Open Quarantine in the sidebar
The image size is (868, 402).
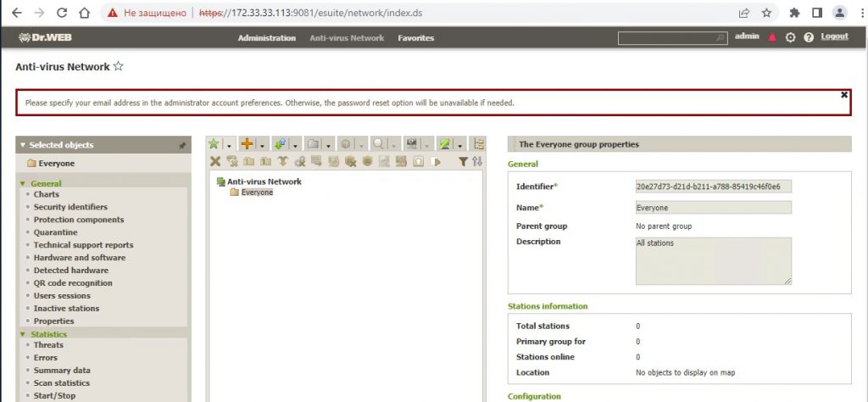[x=55, y=232]
